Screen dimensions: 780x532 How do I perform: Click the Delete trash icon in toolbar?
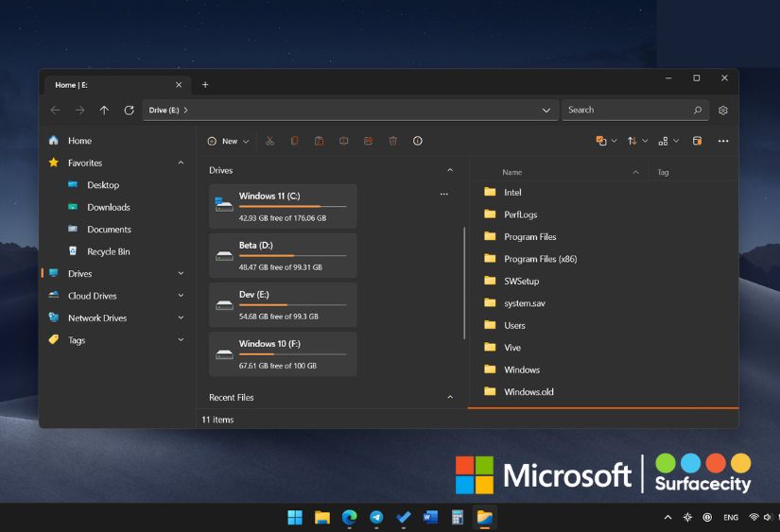[x=392, y=141]
